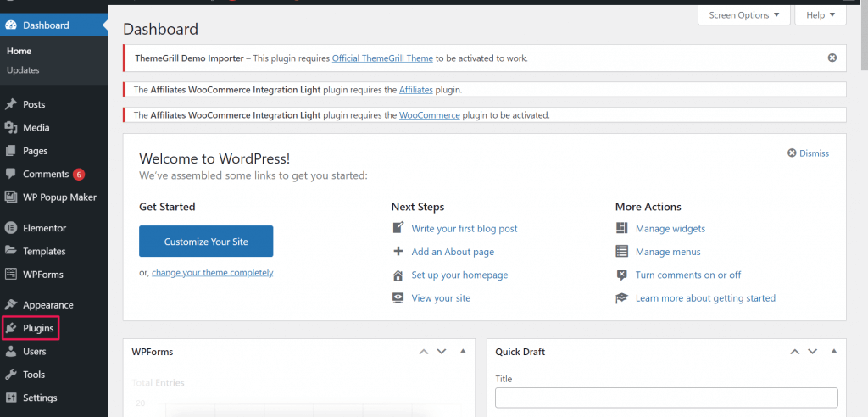Image resolution: width=868 pixels, height=417 pixels.
Task: Click the comment icon beside Turn comments on or off
Action: 621,275
